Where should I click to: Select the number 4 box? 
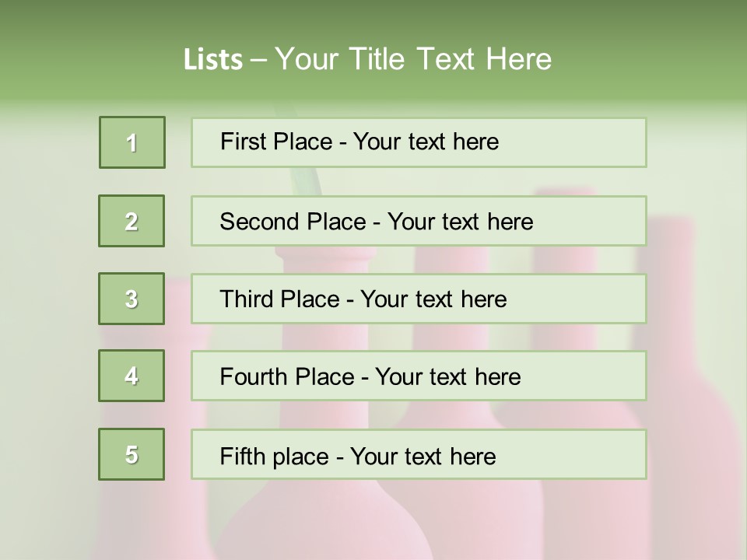132,376
